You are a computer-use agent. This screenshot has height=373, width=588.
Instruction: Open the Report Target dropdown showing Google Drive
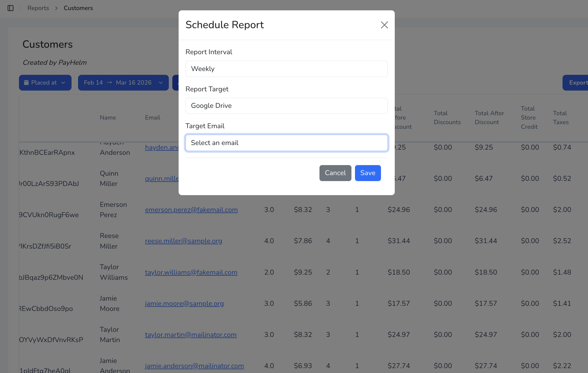click(x=286, y=106)
